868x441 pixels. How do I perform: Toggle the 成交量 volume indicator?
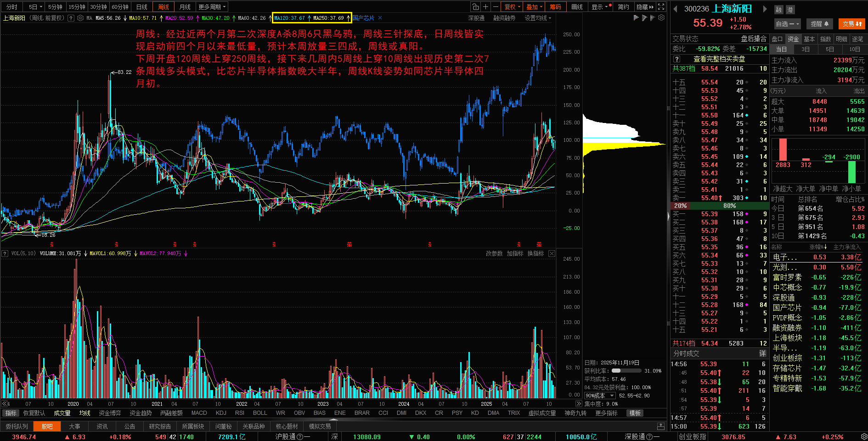(x=62, y=413)
